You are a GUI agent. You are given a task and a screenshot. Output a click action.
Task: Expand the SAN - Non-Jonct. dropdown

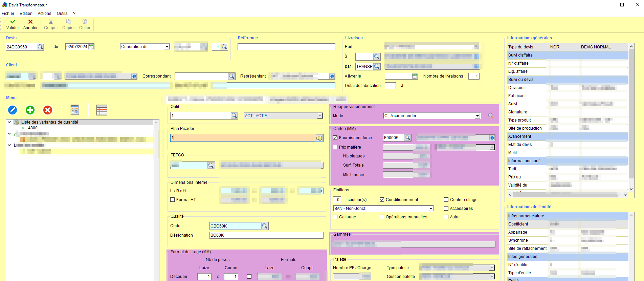point(430,209)
